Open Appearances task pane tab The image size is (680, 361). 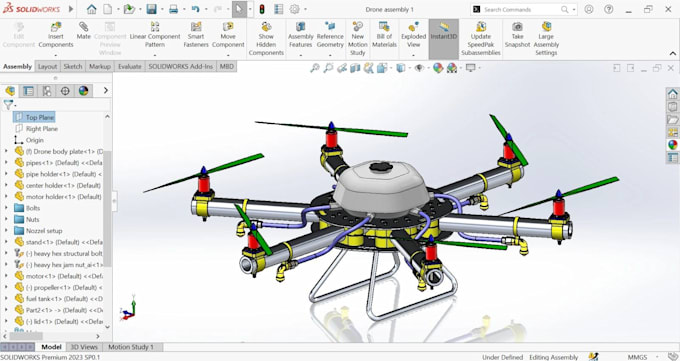673,144
